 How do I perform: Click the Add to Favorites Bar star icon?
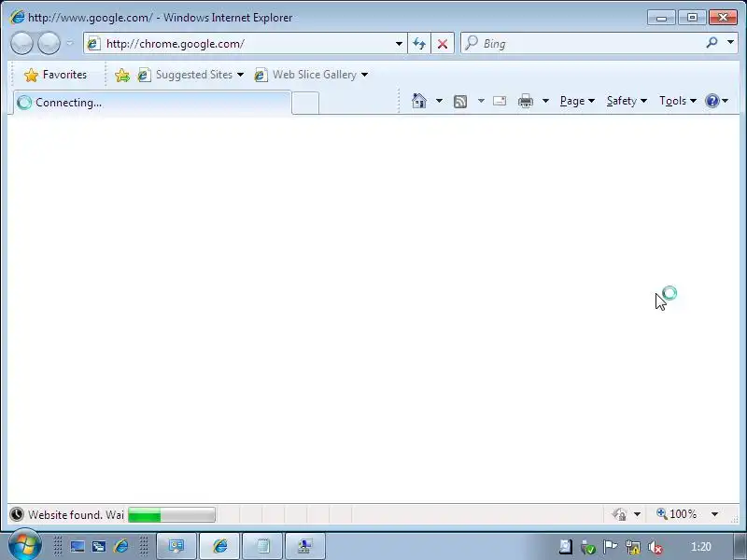(122, 75)
